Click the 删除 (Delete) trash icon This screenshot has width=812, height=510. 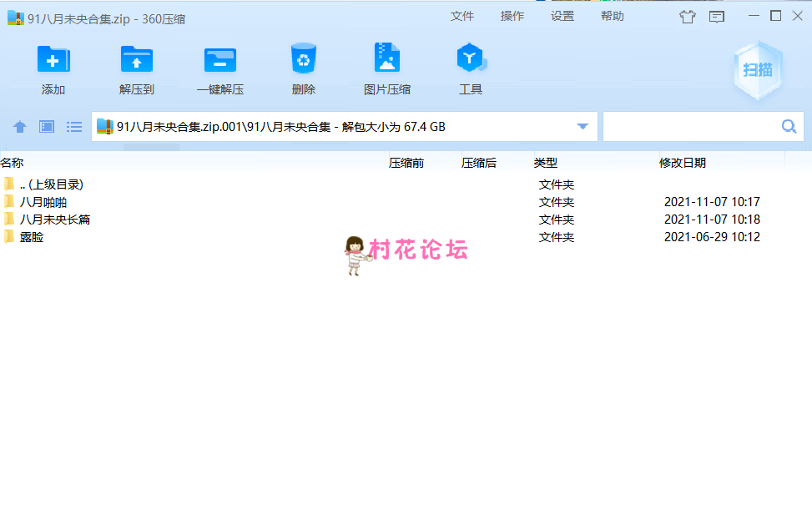(304, 60)
